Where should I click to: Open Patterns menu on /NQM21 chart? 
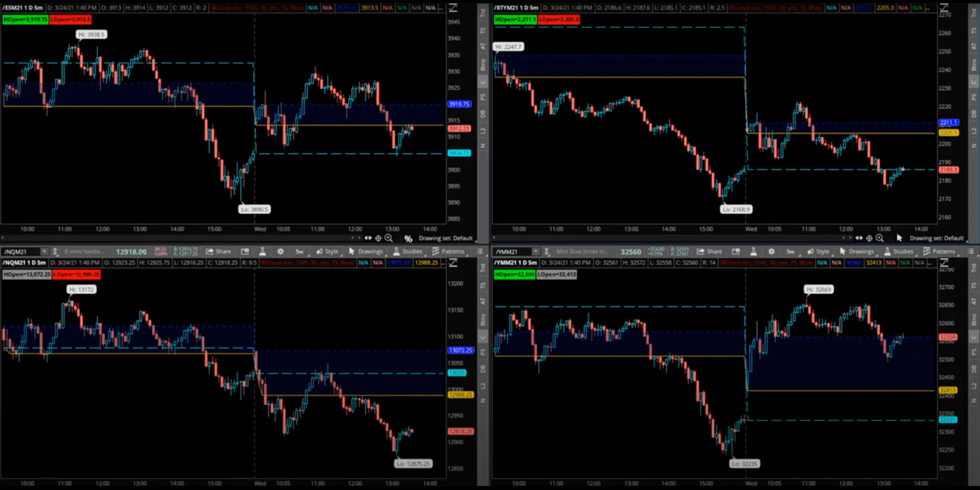pos(449,251)
